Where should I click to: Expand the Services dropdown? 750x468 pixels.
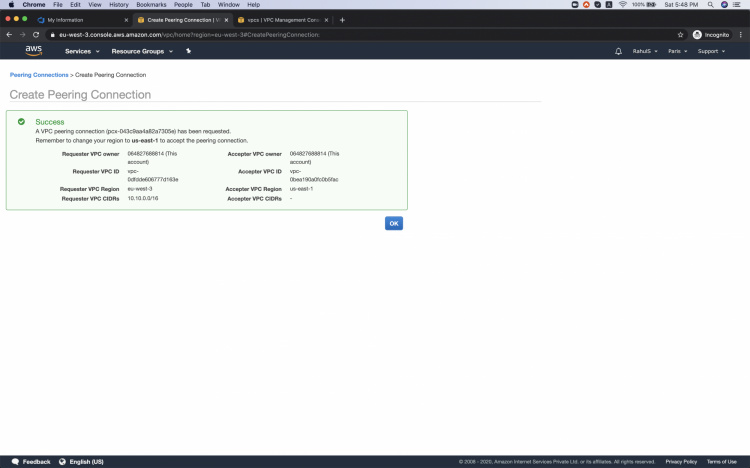pos(82,51)
